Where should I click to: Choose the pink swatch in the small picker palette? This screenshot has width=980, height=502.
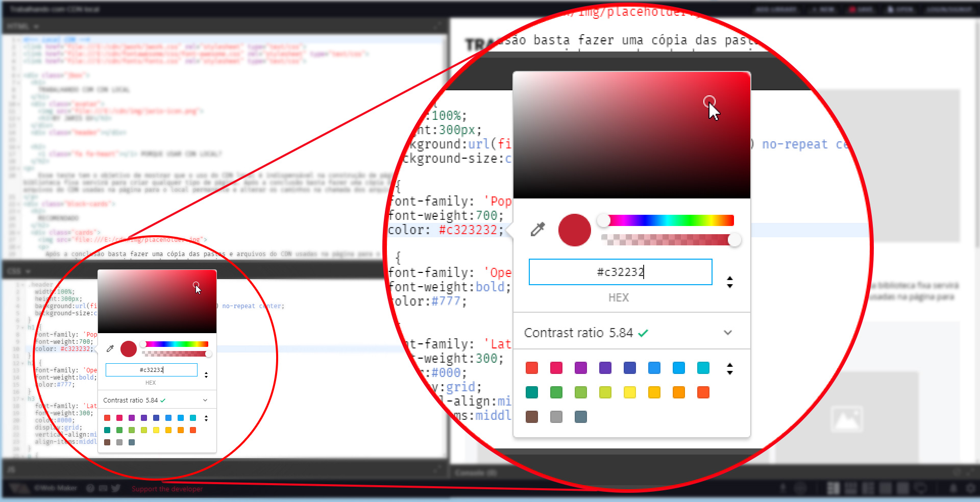click(x=119, y=418)
